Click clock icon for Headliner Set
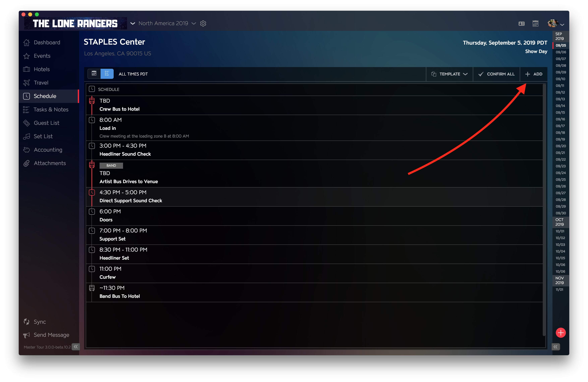 (92, 250)
